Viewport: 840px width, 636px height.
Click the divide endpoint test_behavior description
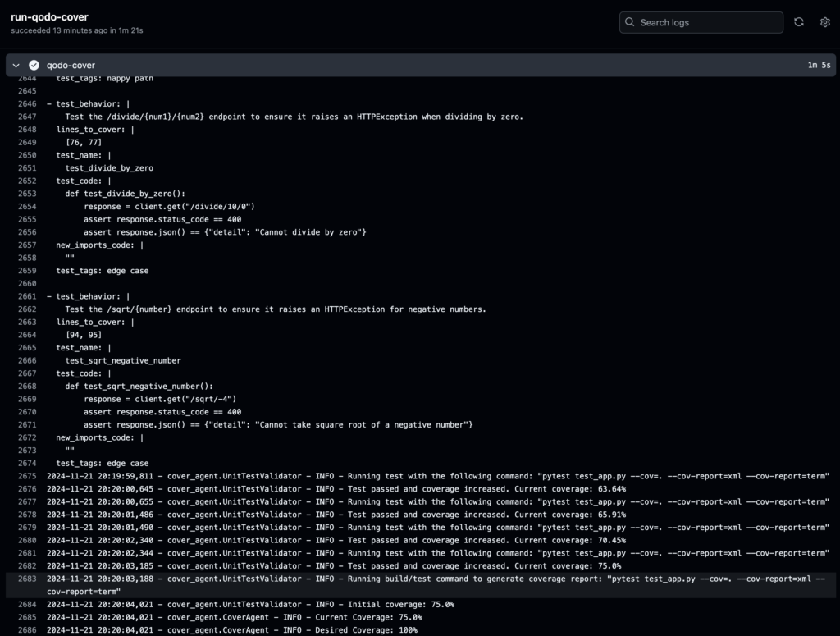click(294, 117)
